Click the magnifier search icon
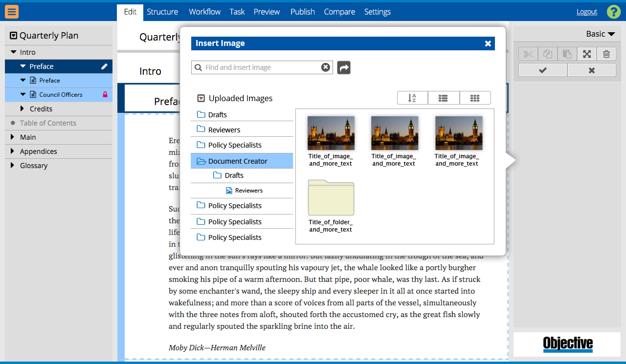The image size is (626, 364). [198, 67]
